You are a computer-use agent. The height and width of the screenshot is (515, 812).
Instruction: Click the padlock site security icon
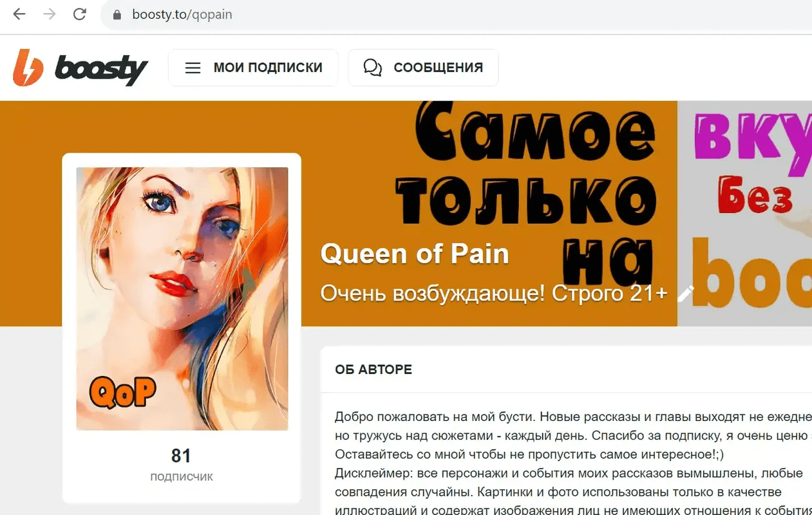[x=117, y=15]
